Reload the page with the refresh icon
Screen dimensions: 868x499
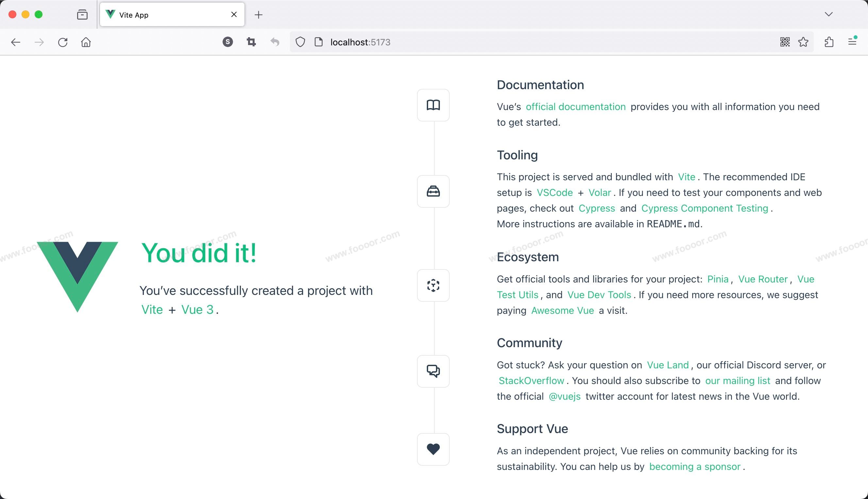(x=63, y=42)
